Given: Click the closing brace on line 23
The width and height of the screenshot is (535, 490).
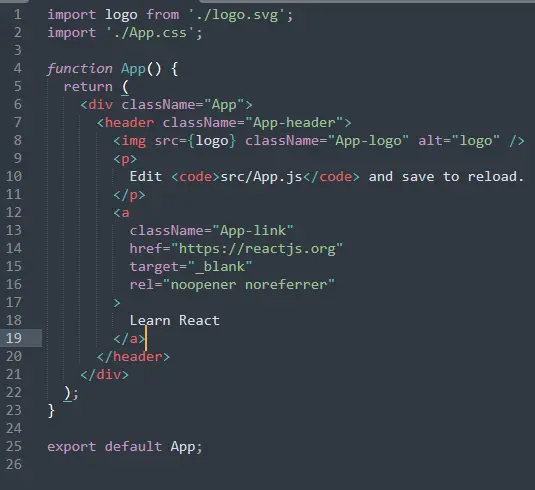Looking at the screenshot, I should click(x=51, y=410).
